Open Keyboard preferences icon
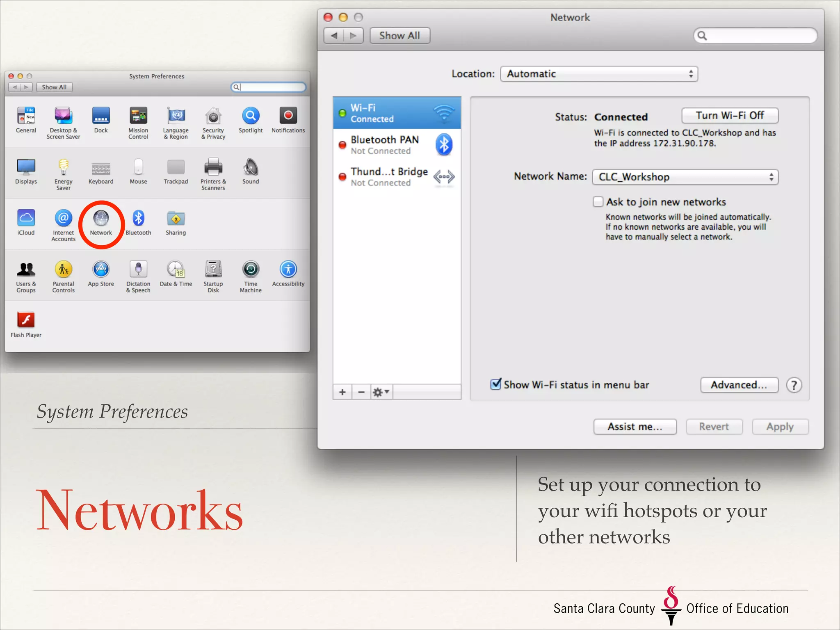The image size is (840, 630). coord(101,168)
